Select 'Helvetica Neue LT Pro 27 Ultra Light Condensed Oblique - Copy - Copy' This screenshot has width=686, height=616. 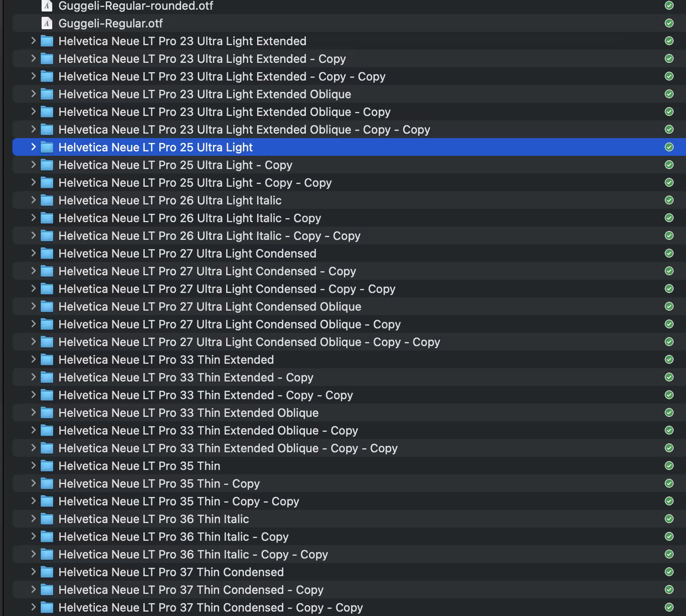coord(249,342)
